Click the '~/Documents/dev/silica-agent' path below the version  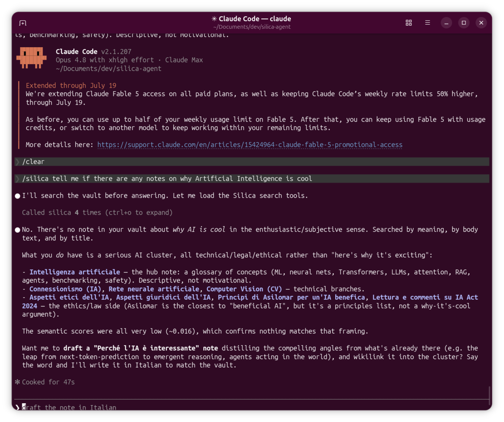109,69
